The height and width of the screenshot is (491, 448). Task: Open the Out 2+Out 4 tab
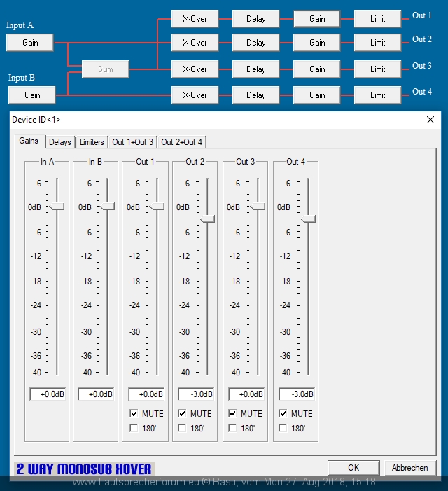tap(182, 142)
